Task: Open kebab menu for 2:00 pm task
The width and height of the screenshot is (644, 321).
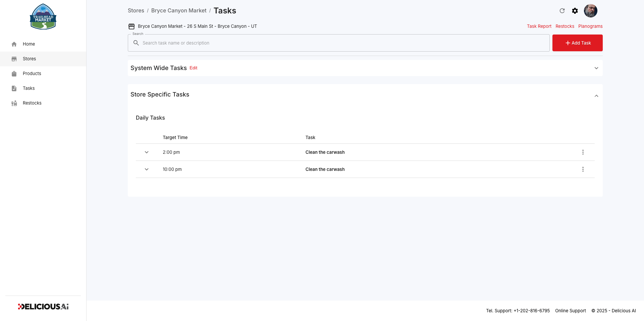Action: 583,152
